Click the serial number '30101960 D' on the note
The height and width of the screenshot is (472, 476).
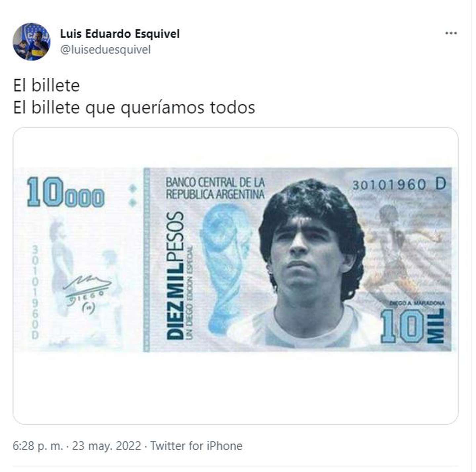(399, 184)
